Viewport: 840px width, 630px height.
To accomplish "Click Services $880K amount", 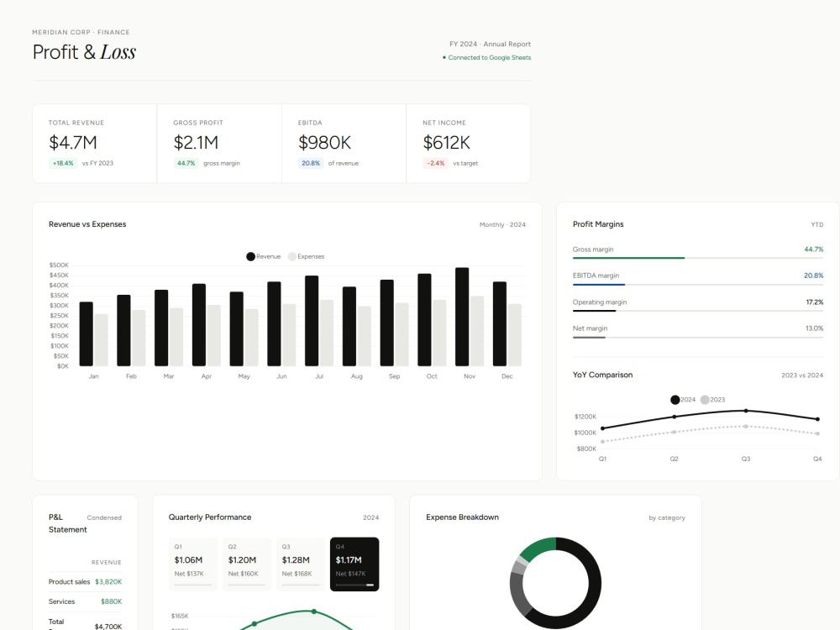I will (112, 601).
